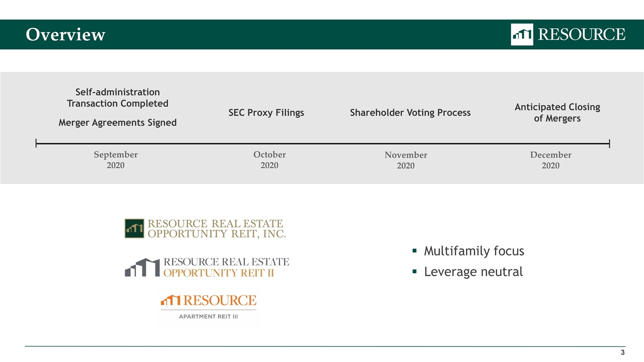Screen dimensions: 644x362
Task: Select the "SEC Proxy Filings" milestone label
Action: pyautogui.click(x=266, y=113)
